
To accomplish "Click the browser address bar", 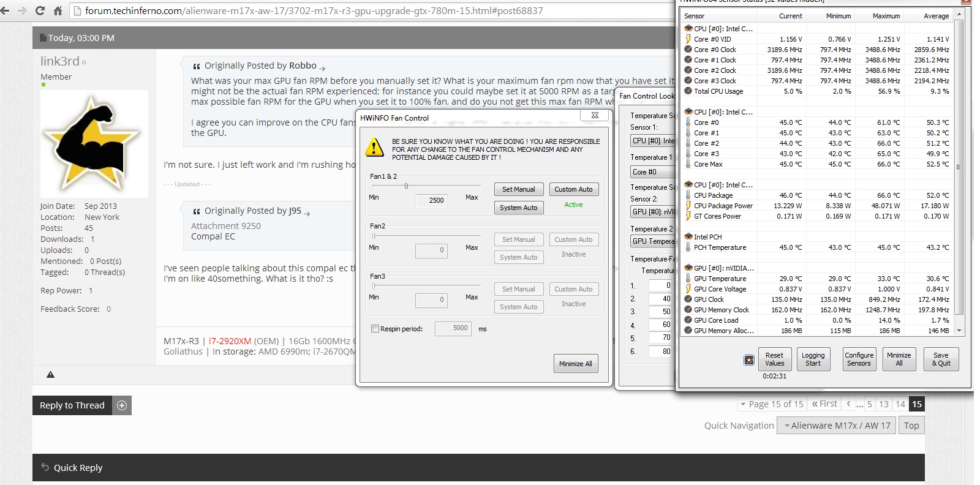I will click(x=372, y=10).
